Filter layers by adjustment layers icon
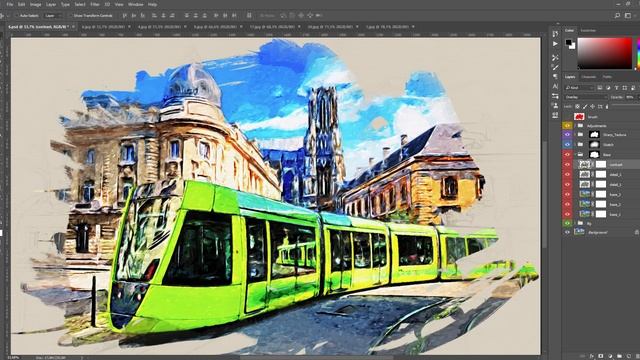 pos(608,88)
